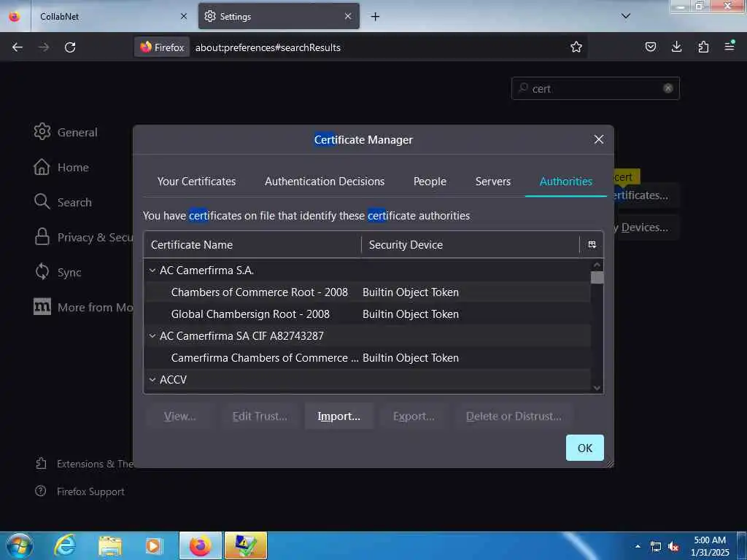The image size is (747, 560).
Task: Open Firefox Support link
Action: click(80, 491)
